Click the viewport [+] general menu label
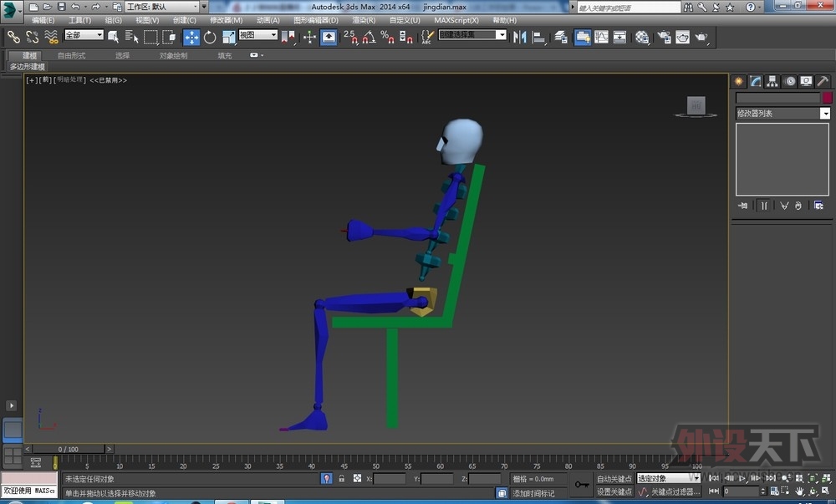Screen dimensions: 836x504 tap(32, 80)
